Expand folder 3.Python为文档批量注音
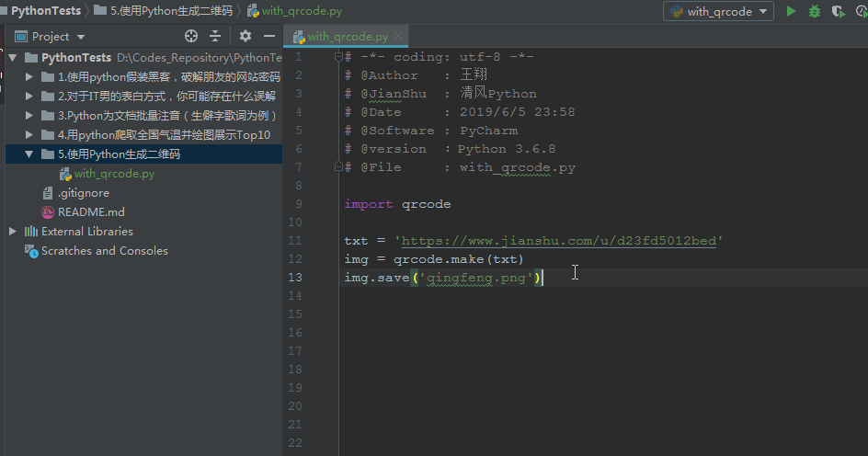Screen dimensions: 868x456 click(x=29, y=116)
